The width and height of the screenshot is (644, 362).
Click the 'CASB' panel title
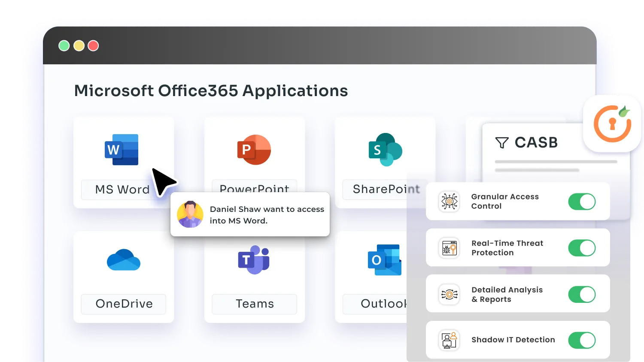pos(536,142)
